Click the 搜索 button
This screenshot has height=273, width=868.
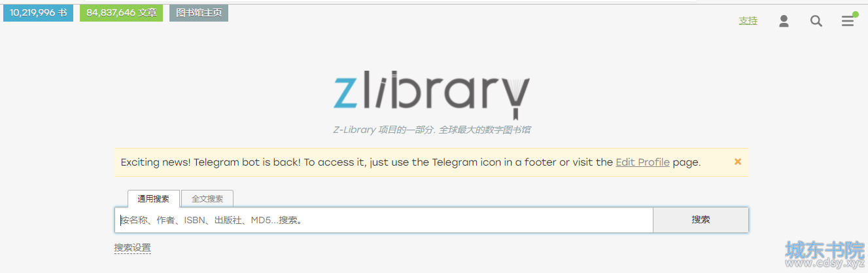(x=701, y=220)
